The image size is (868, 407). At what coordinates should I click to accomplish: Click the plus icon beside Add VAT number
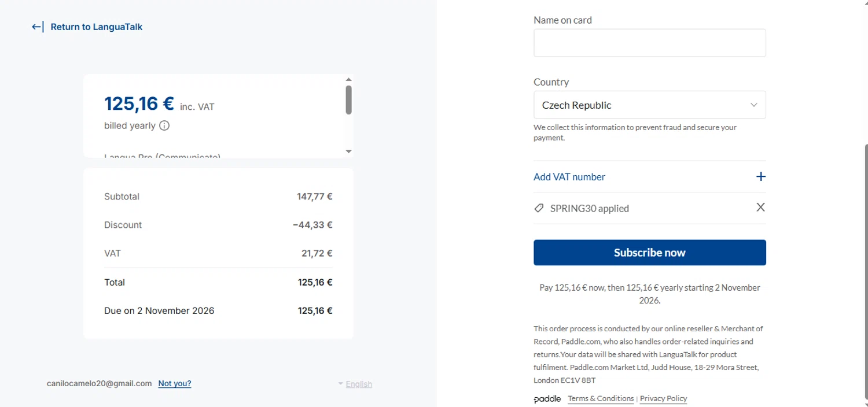tap(761, 176)
